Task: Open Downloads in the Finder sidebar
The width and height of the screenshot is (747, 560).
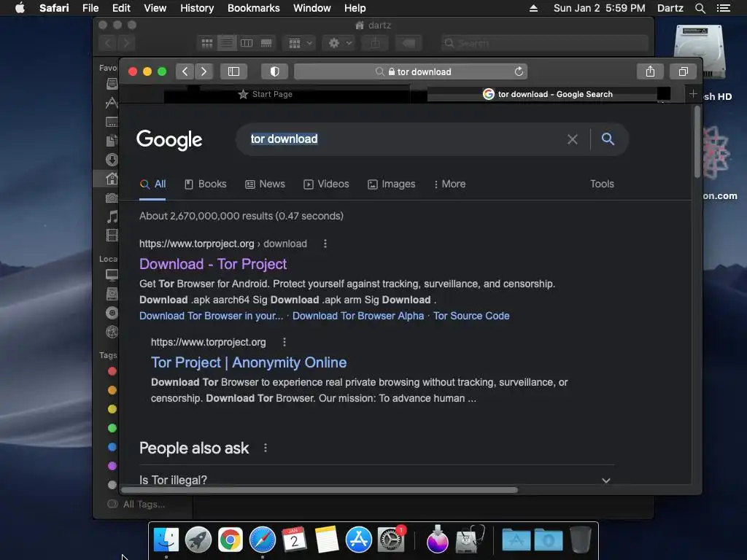Action: (x=112, y=160)
